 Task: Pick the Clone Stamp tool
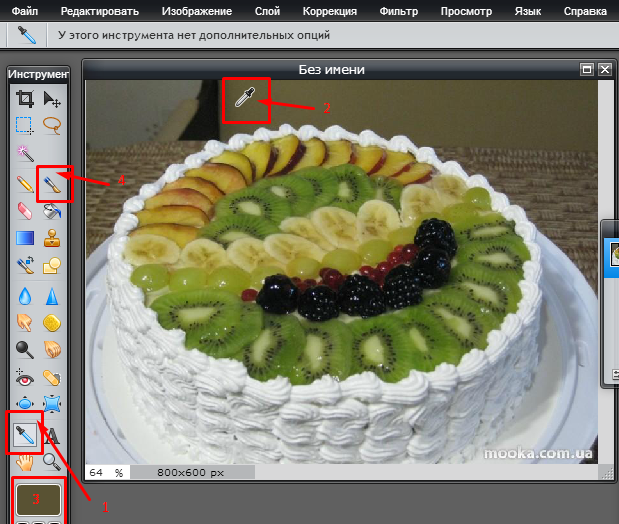(x=52, y=239)
